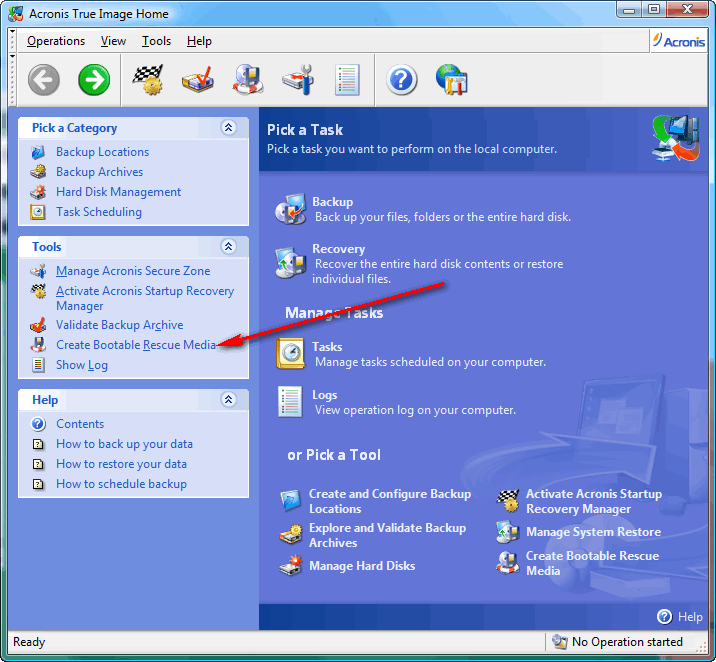Click the gray Back arrow toolbar button
716x662 pixels.
pos(44,80)
